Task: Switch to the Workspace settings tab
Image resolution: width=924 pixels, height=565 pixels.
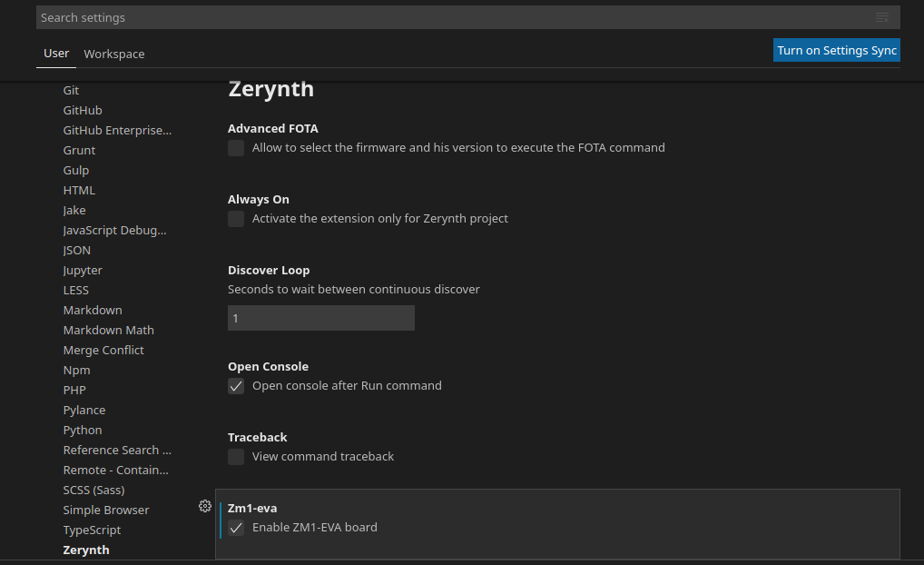Action: coord(114,54)
